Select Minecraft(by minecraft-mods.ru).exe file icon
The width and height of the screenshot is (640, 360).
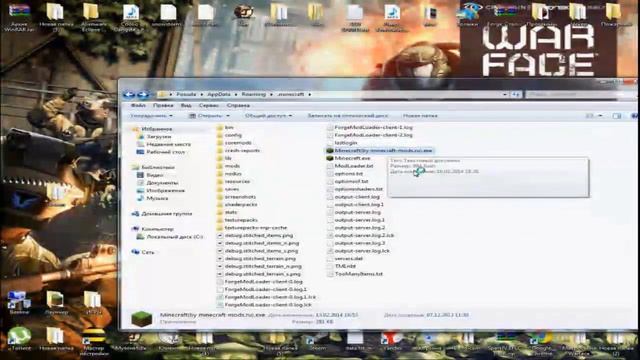tap(330, 151)
